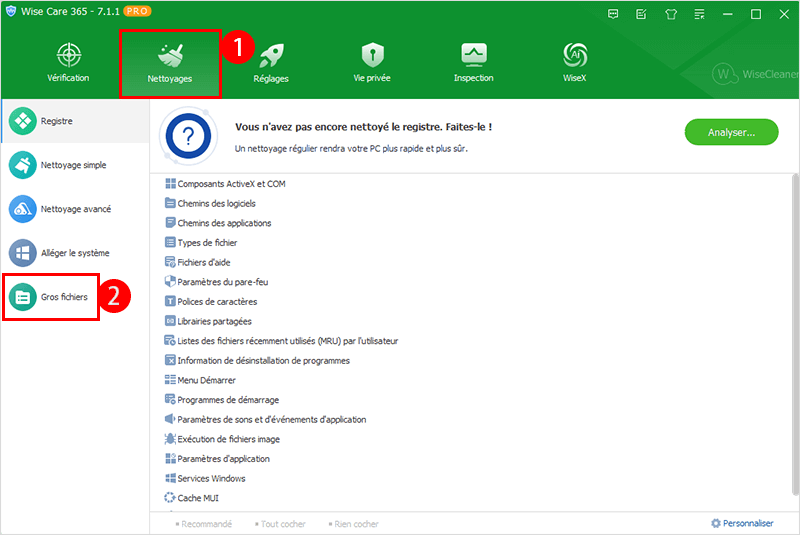Open the skin shirt icon in title bar
The height and width of the screenshot is (535, 800).
click(x=671, y=14)
